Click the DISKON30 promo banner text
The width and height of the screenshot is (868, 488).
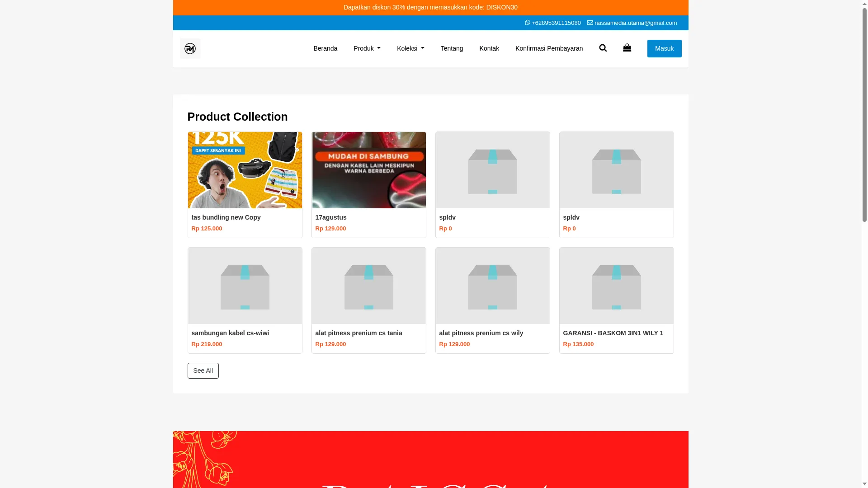click(430, 7)
